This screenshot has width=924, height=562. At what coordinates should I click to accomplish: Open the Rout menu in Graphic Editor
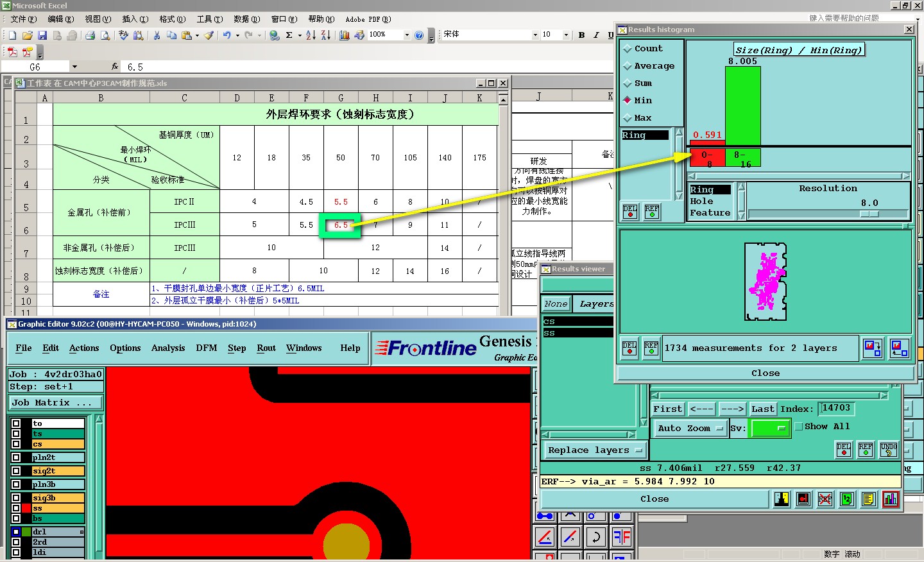(x=266, y=348)
